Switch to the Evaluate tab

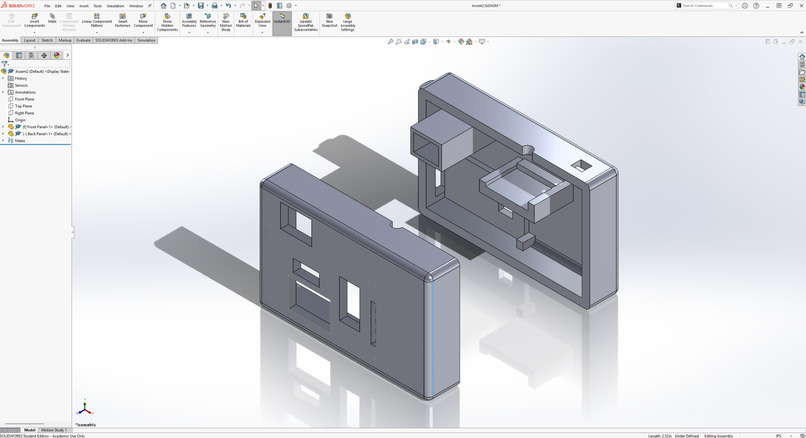tap(83, 40)
